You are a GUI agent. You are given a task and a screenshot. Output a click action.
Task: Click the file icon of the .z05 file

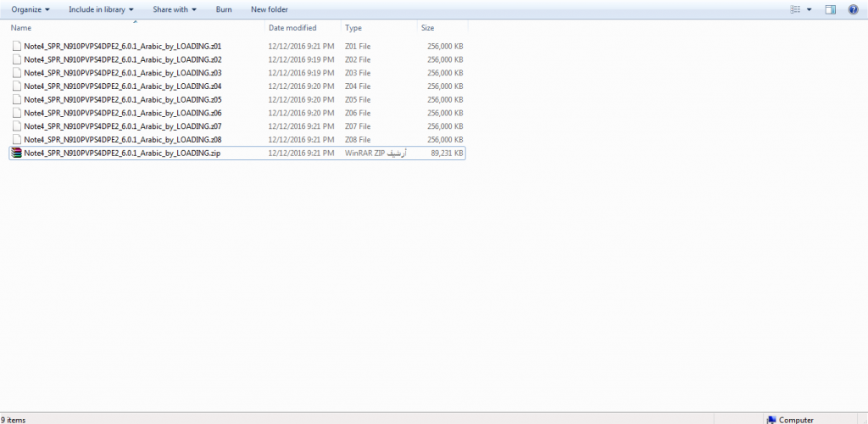pyautogui.click(x=17, y=99)
